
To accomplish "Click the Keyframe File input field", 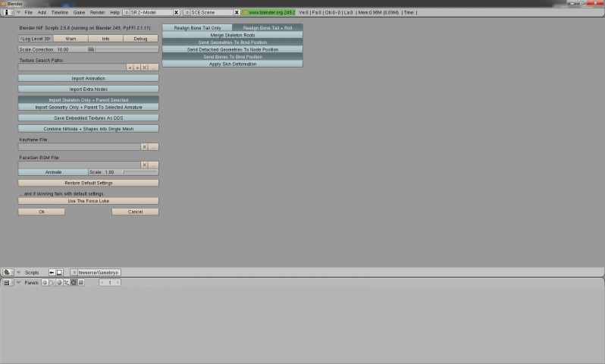I will (79, 147).
